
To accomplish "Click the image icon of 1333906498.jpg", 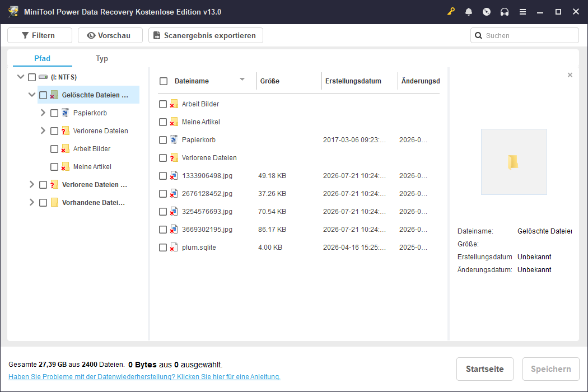I will (x=174, y=175).
